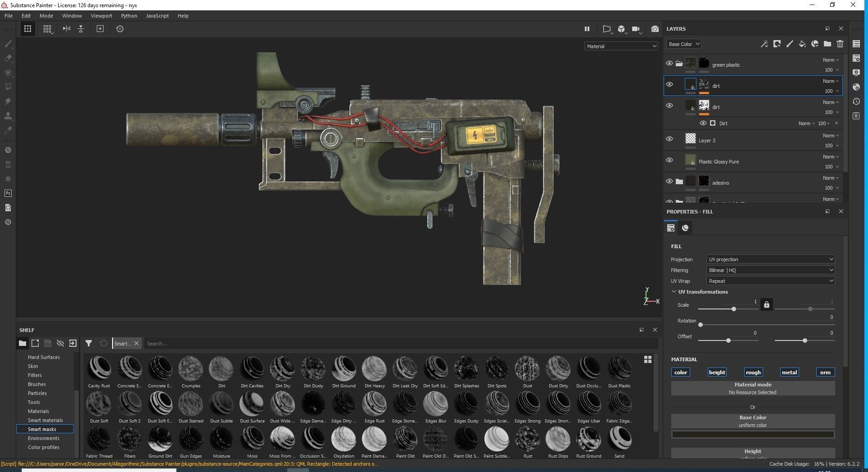868x472 pixels.
Task: Toggle visibility of Layer 3
Action: pos(669,139)
